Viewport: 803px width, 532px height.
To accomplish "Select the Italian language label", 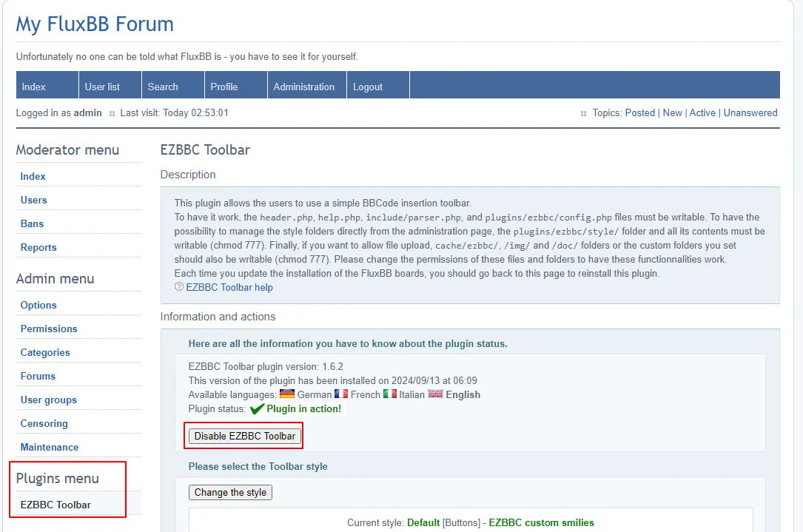I will pyautogui.click(x=411, y=395).
